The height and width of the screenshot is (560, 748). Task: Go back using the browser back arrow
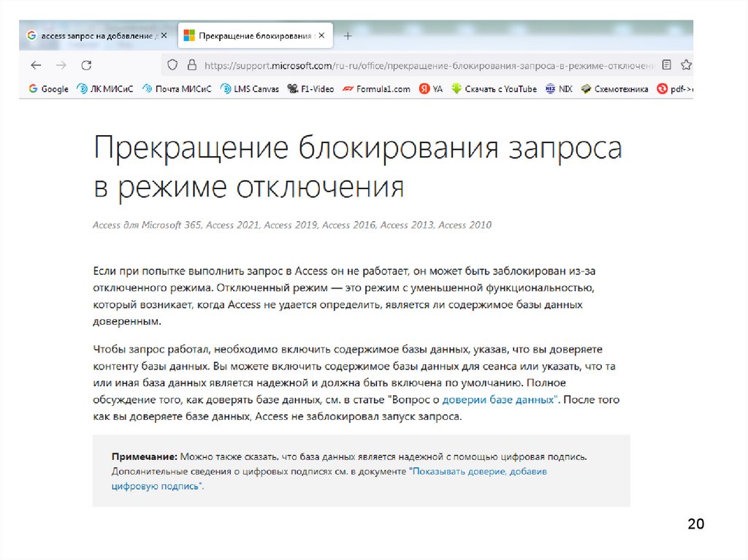click(x=36, y=65)
